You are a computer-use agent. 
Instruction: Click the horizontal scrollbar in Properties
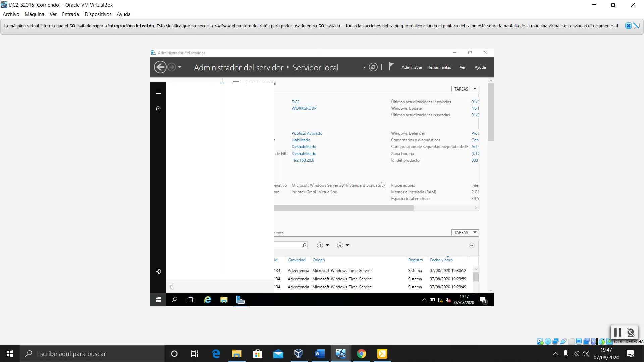343,208
